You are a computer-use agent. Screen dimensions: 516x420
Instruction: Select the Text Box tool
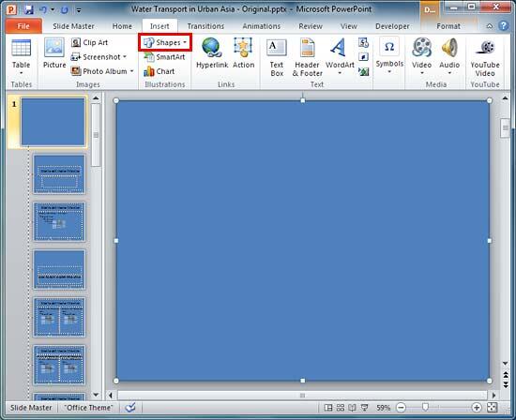click(x=277, y=57)
